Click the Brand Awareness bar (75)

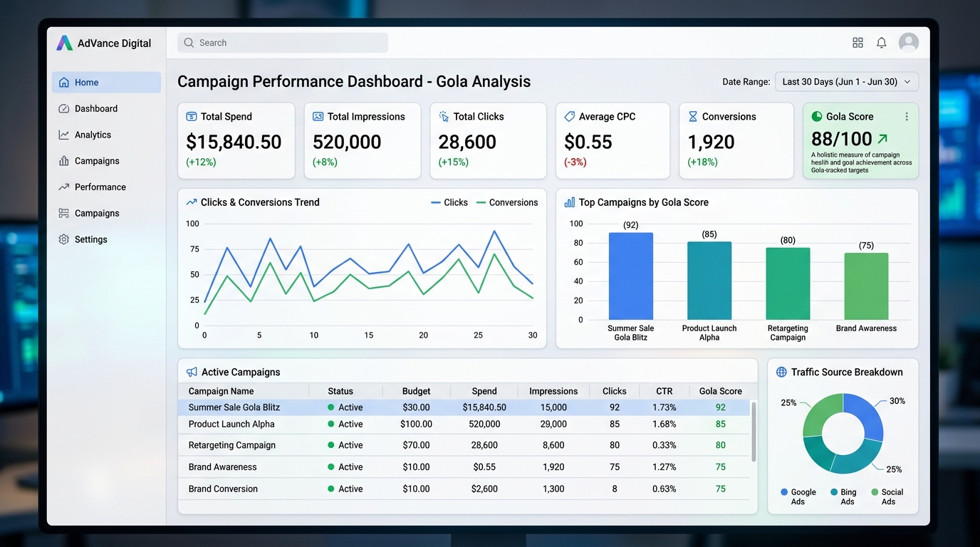[866, 286]
